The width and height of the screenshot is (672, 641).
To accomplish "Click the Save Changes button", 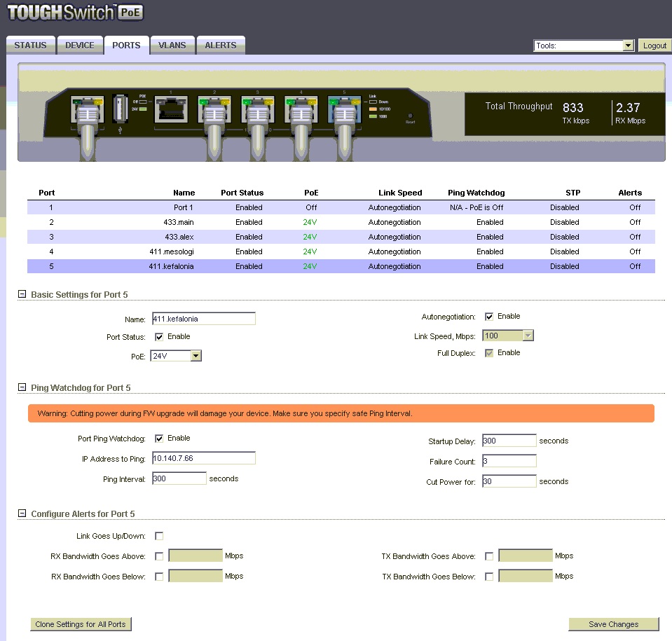I will (x=613, y=624).
